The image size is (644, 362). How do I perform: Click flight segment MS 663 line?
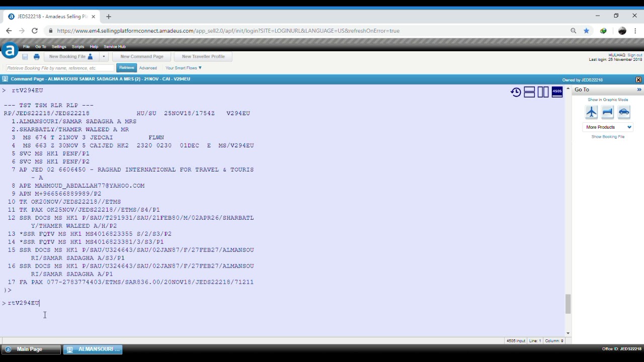133,145
